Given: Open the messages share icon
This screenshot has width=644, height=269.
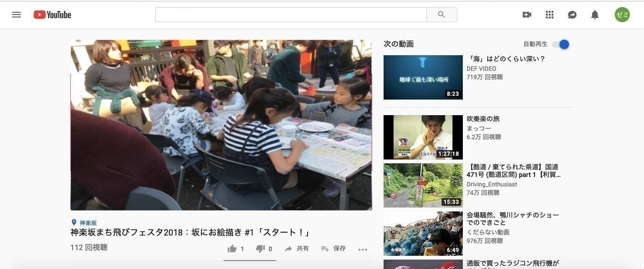Looking at the screenshot, I should [572, 15].
